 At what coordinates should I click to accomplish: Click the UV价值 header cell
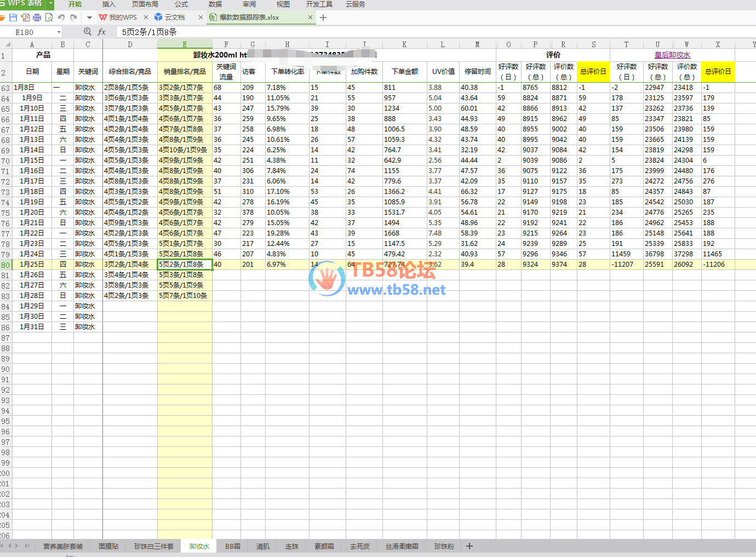(443, 72)
